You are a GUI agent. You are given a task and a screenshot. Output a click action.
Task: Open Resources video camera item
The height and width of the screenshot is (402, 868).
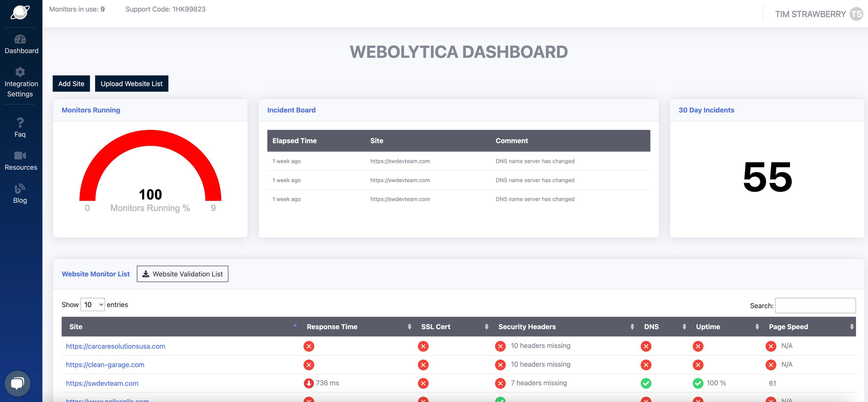(20, 161)
